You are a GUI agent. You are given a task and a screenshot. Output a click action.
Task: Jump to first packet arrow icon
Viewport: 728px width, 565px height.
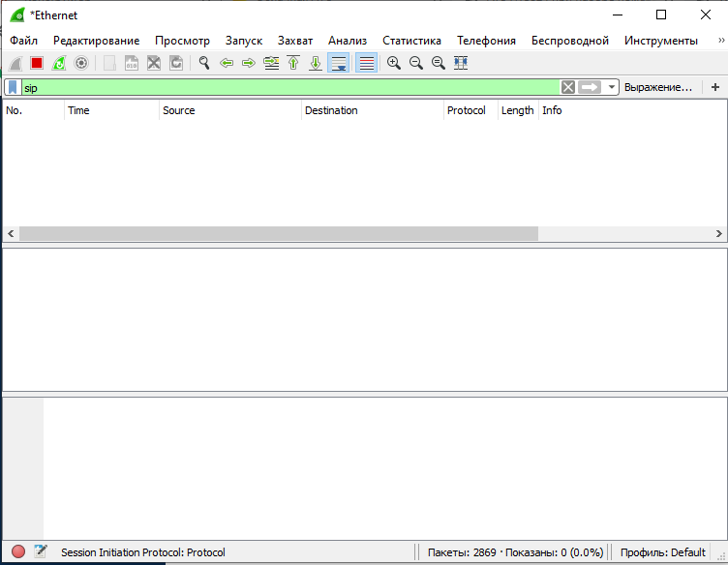(x=293, y=63)
